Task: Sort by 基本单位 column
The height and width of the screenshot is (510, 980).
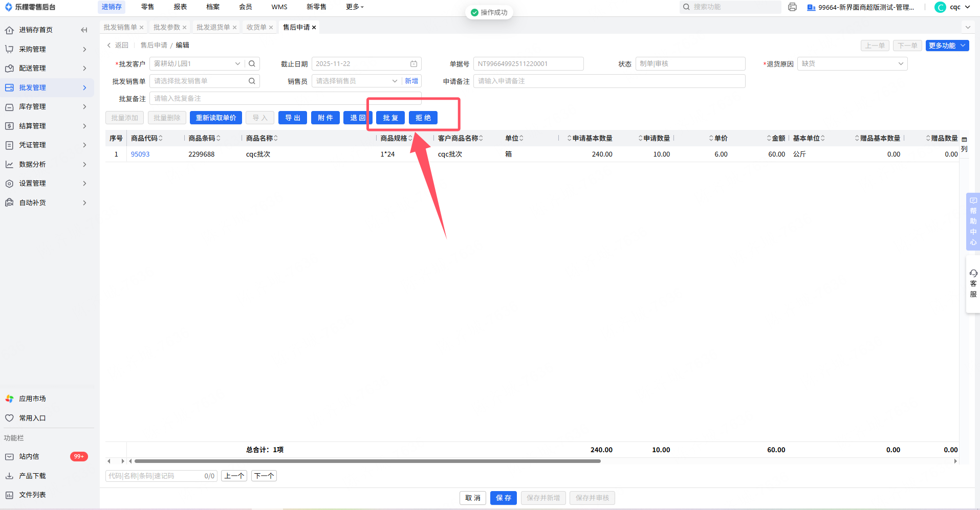Action: [x=823, y=138]
